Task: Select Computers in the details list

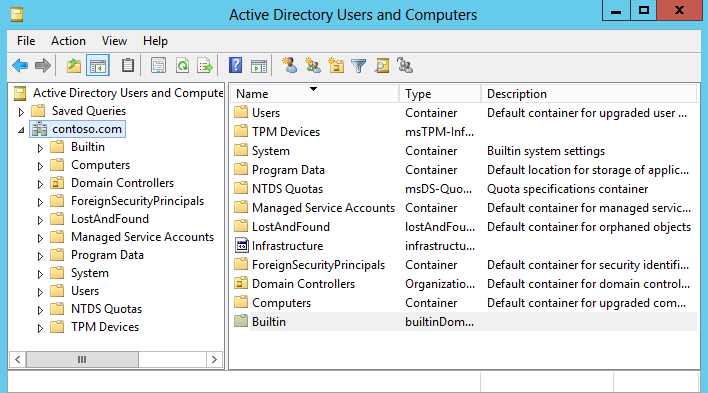Action: point(281,303)
